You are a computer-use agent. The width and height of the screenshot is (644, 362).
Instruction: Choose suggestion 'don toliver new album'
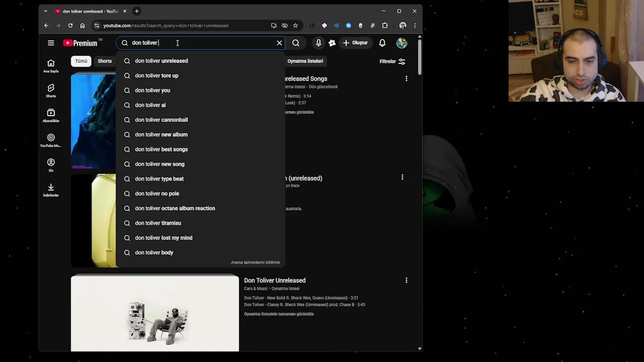click(x=200, y=134)
